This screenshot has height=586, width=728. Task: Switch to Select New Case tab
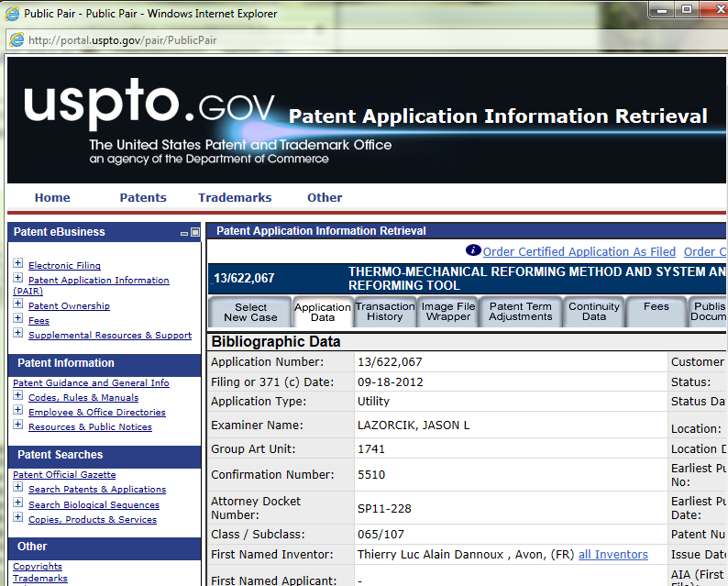pos(250,312)
